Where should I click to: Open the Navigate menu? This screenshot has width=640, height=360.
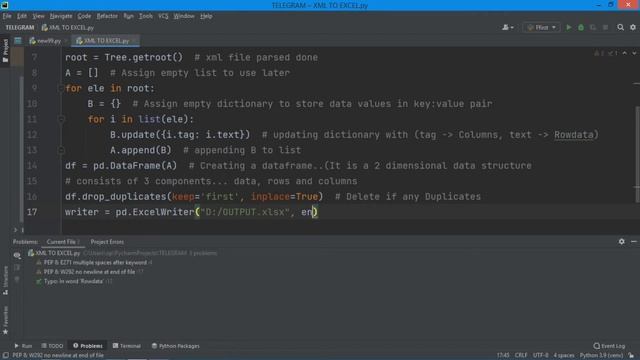pos(61,16)
